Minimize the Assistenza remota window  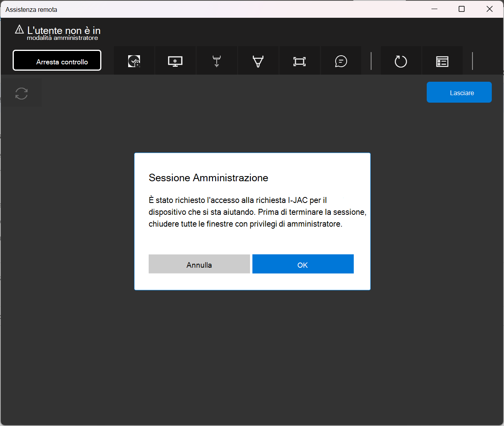click(x=435, y=9)
